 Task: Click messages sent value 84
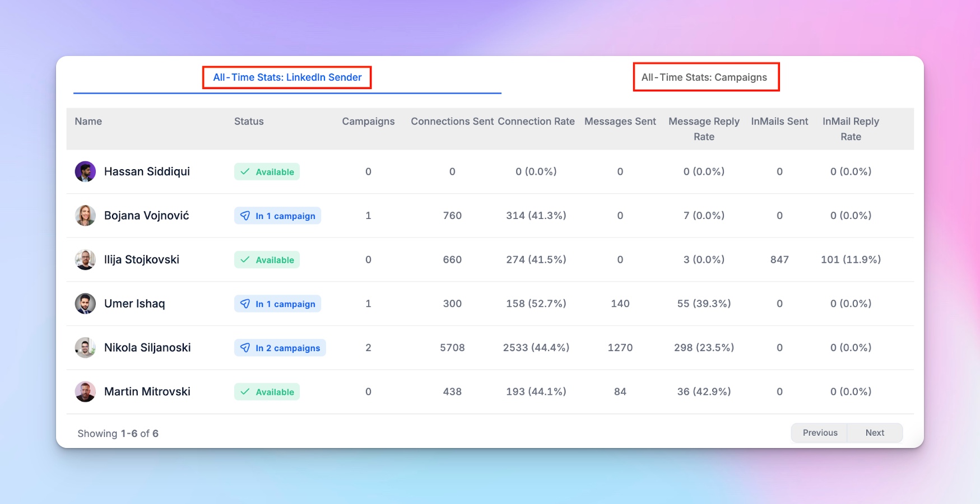[620, 391]
